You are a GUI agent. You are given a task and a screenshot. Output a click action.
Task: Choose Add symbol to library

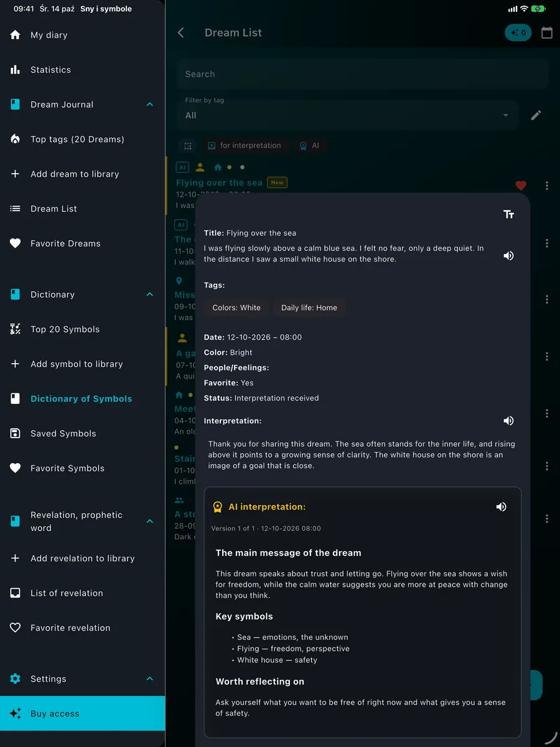tap(83, 364)
